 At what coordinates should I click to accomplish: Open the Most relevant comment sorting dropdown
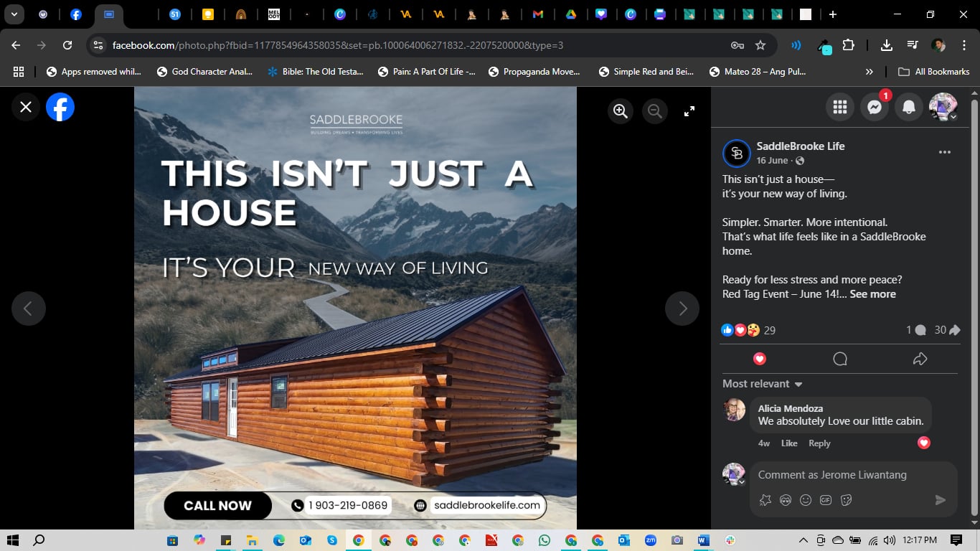[763, 384]
